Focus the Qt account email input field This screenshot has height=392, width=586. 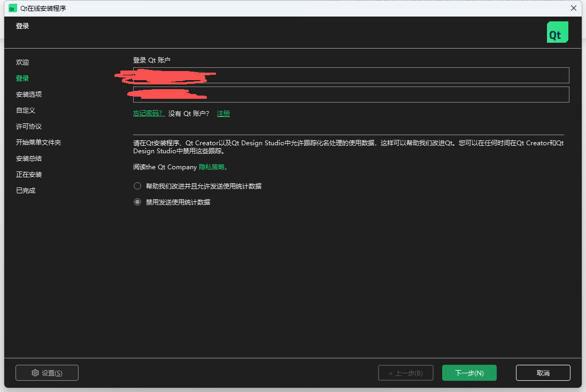351,75
